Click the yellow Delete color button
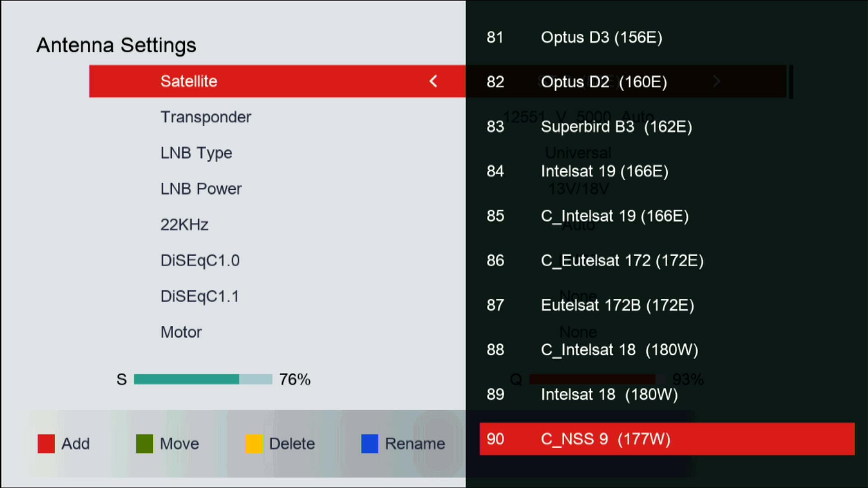This screenshot has width=868, height=488. pyautogui.click(x=254, y=444)
